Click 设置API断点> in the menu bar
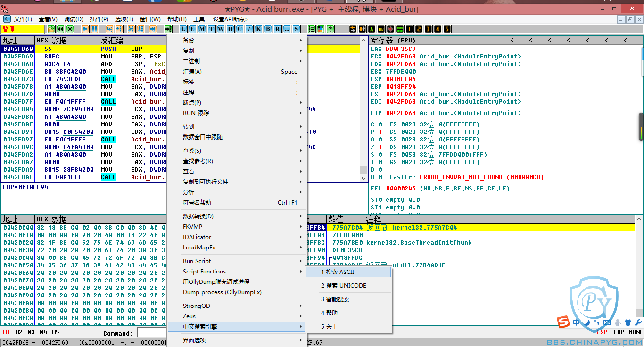Screen dimensions: 644x347 point(231,19)
